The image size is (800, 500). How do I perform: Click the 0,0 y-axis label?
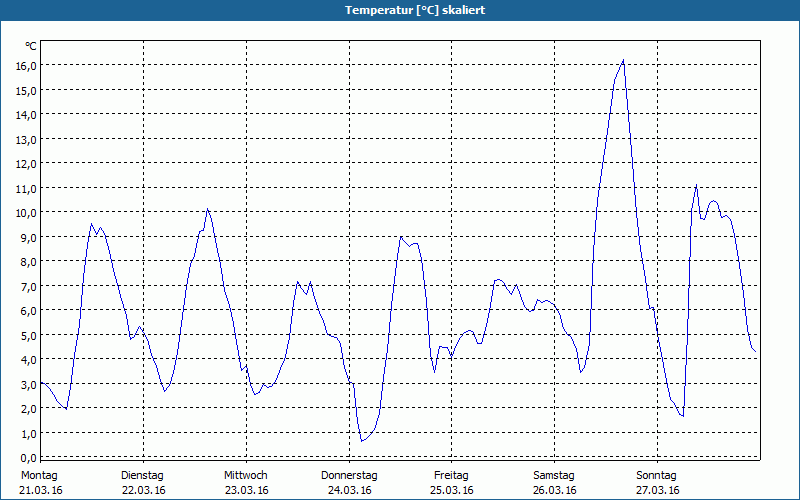(28, 457)
